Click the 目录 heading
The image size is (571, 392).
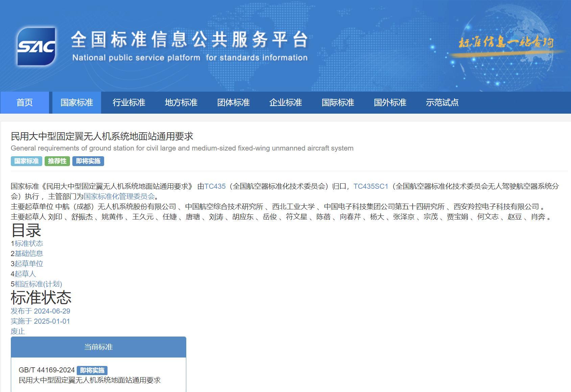[26, 230]
